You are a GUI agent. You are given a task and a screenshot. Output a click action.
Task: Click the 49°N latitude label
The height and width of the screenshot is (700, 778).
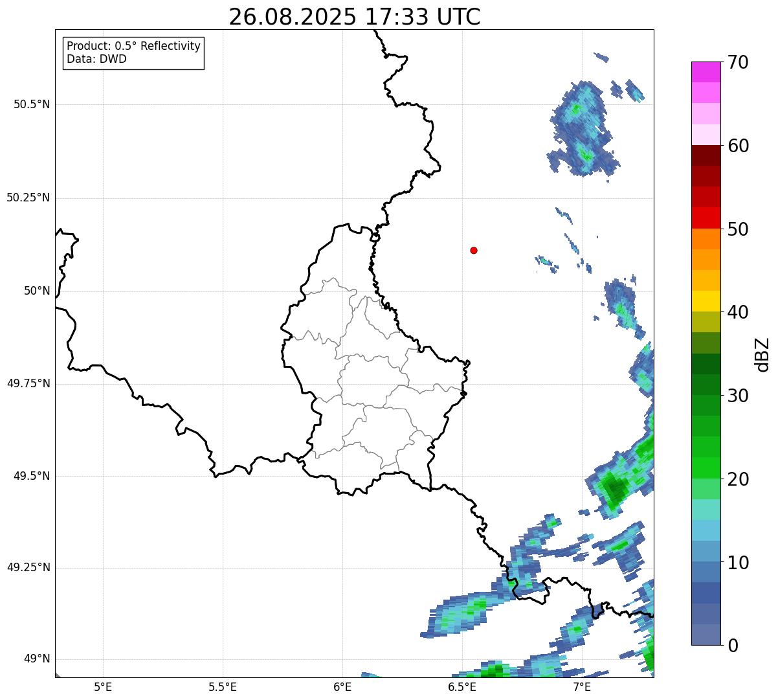(38, 659)
